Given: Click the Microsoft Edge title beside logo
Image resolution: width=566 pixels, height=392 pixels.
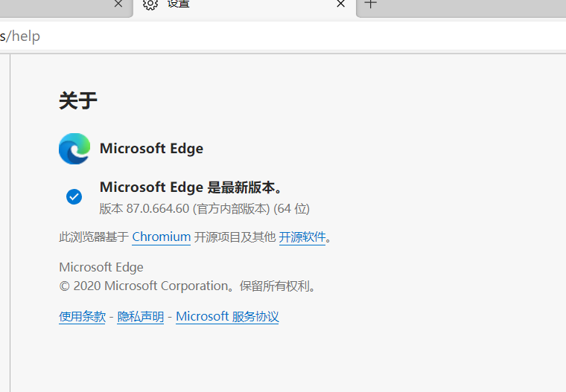Looking at the screenshot, I should (x=151, y=149).
